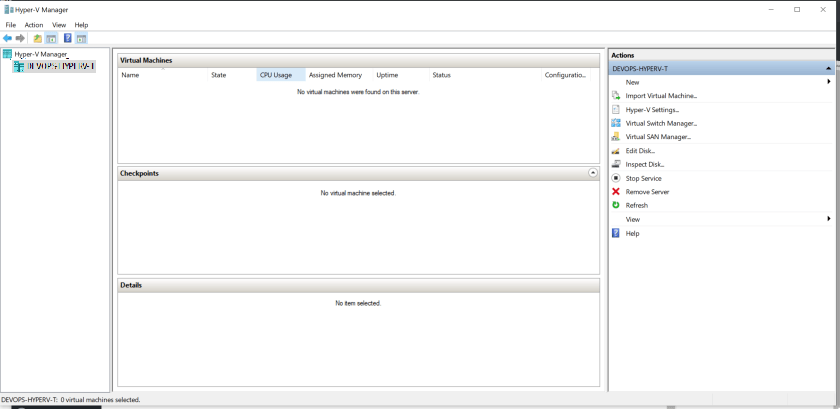Open the Edit Disk... action
The image size is (840, 409).
[x=640, y=151]
